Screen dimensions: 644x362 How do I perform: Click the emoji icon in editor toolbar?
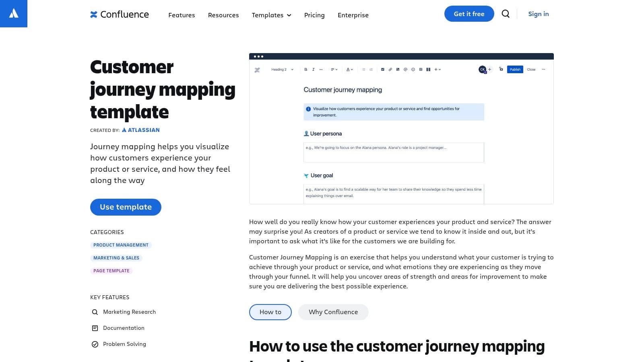tap(413, 70)
